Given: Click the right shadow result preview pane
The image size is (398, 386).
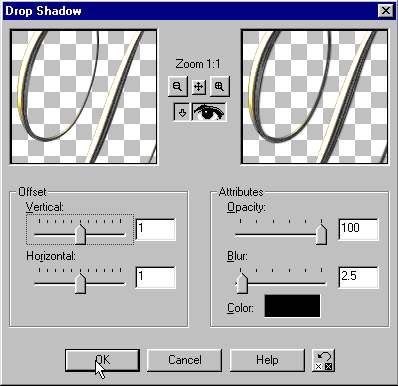Looking at the screenshot, I should click(315, 97).
